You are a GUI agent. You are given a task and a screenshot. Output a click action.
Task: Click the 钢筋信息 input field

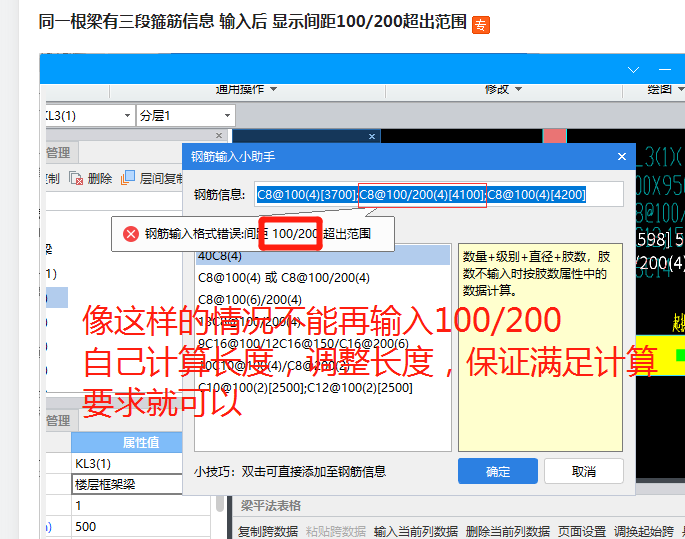[x=439, y=194]
